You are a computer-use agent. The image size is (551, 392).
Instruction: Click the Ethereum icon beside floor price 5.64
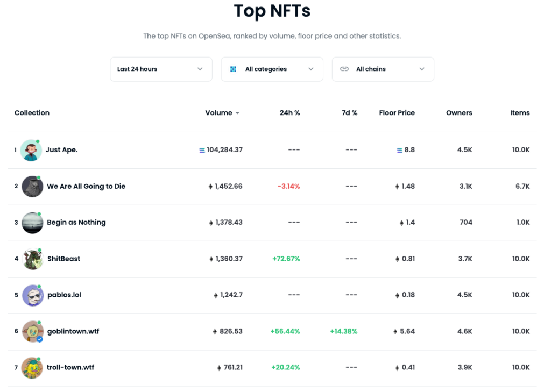tap(395, 332)
